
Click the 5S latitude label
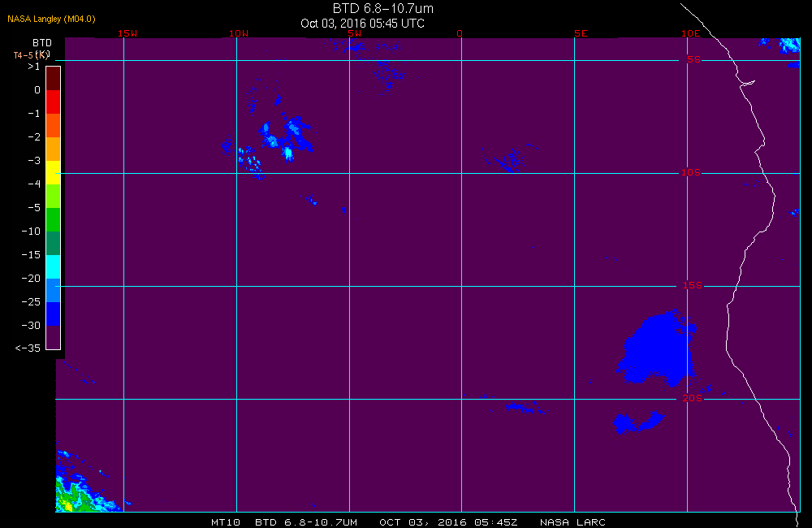(x=693, y=59)
